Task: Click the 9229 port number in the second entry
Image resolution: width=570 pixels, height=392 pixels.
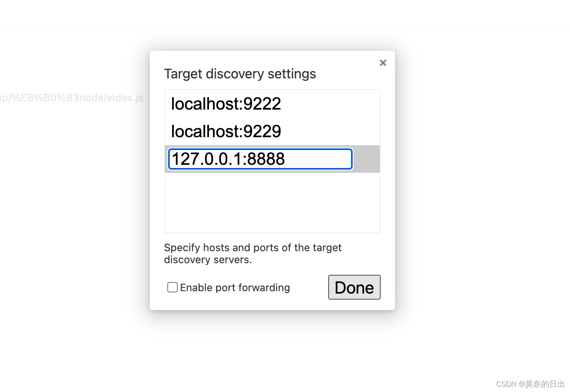Action: (x=262, y=132)
